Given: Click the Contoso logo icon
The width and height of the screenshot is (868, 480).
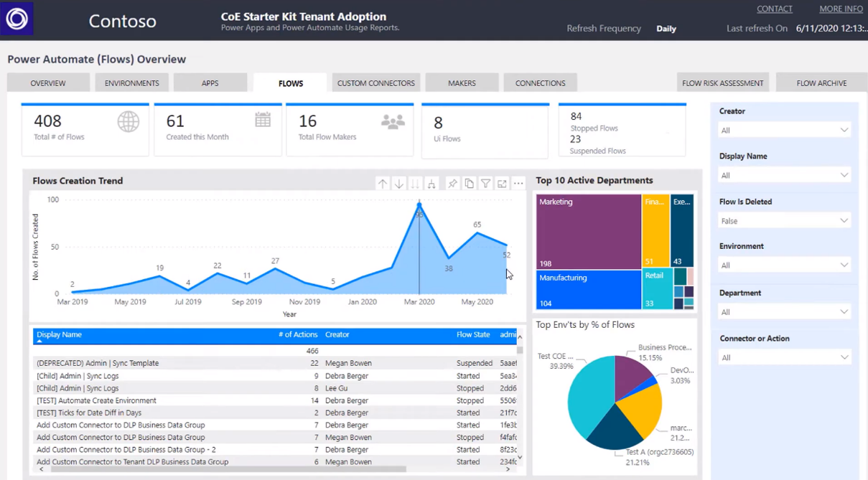Looking at the screenshot, I should point(17,19).
